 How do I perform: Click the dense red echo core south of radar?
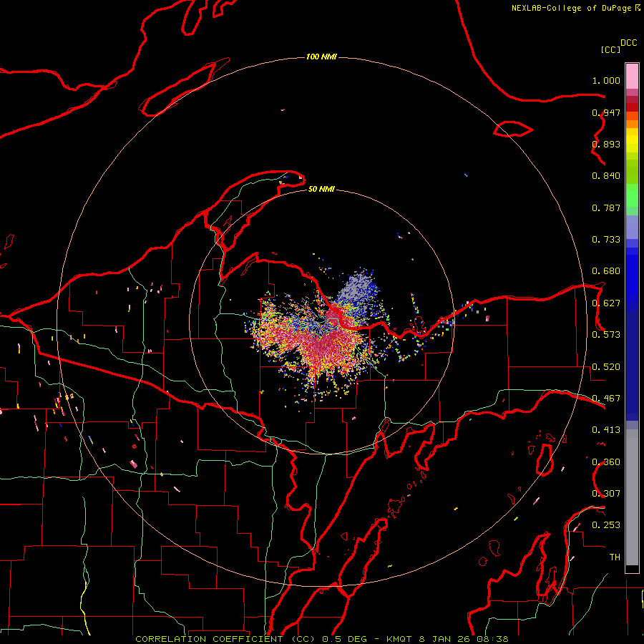[327, 343]
